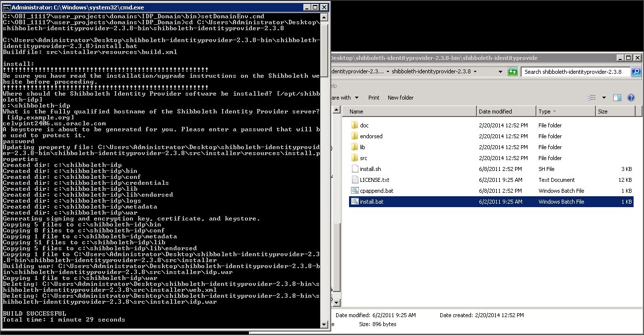The width and height of the screenshot is (644, 335).
Task: Click the 12 KB size cell
Action: pyautogui.click(x=626, y=180)
